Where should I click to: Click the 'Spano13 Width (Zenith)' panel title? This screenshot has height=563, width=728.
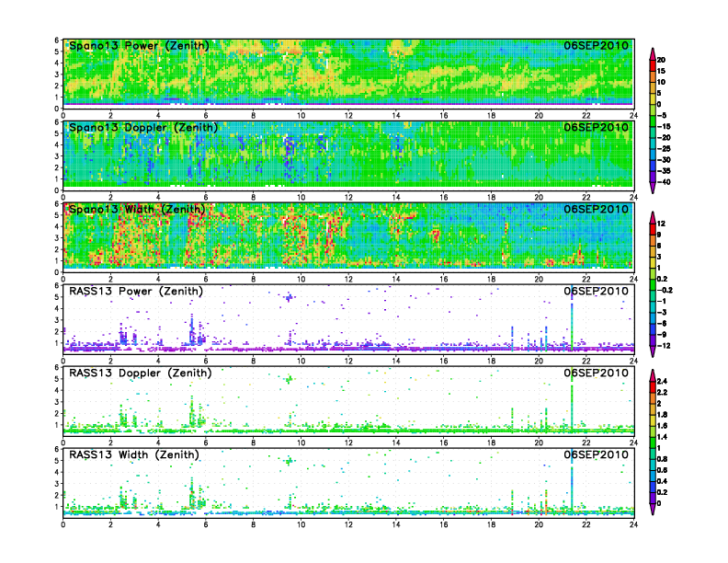137,210
